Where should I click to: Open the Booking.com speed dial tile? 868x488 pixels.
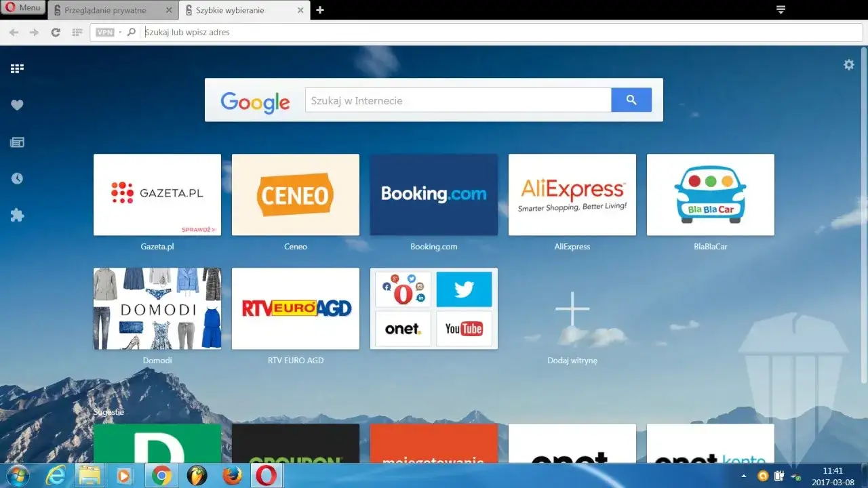433,195
